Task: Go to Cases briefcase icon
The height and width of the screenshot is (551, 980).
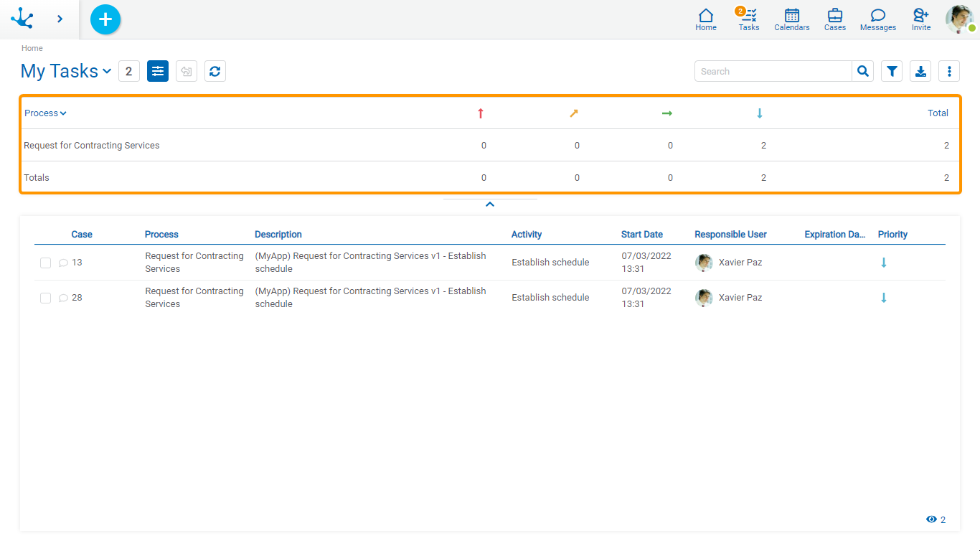Action: [x=835, y=19]
